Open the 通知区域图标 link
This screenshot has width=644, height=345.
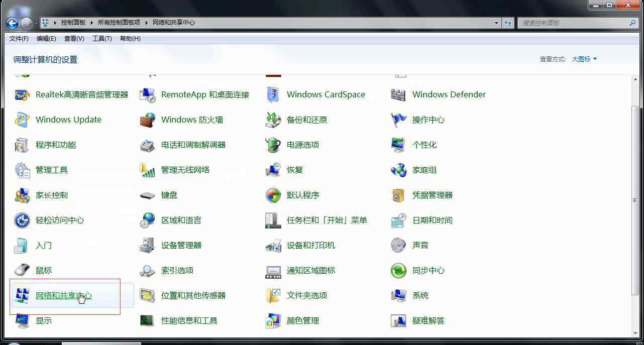[x=311, y=271]
